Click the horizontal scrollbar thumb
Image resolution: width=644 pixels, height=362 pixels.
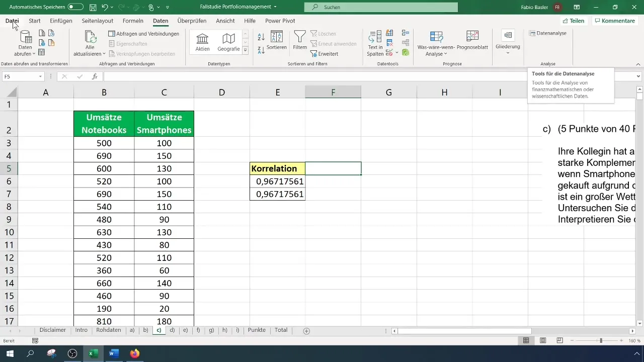click(x=464, y=331)
